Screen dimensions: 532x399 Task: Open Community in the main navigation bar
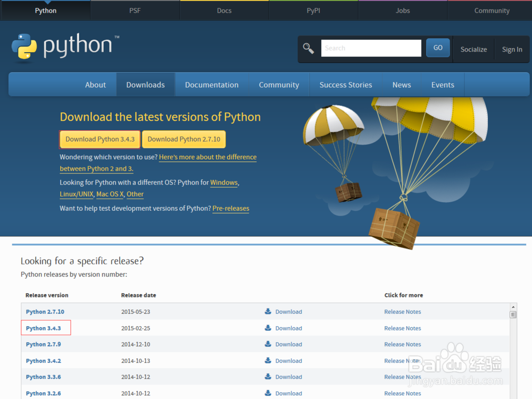coord(279,85)
